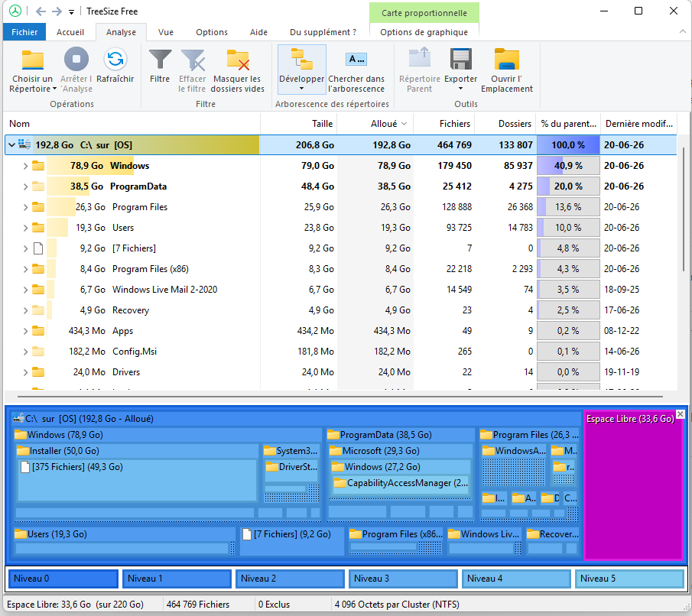Image resolution: width=692 pixels, height=616 pixels.
Task: Sort by the Taille column header
Action: (299, 124)
